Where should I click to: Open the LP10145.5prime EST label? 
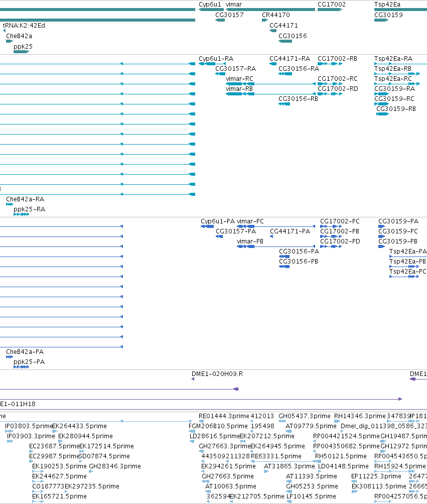click(311, 496)
